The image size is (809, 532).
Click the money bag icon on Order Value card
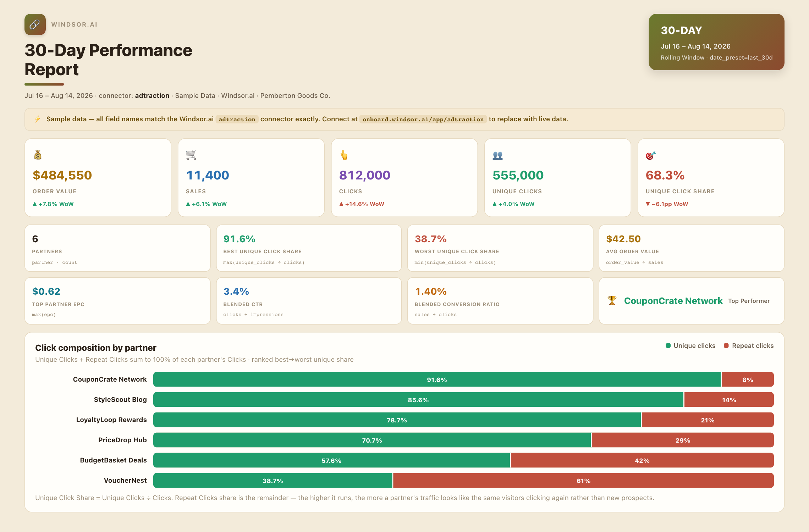(38, 155)
